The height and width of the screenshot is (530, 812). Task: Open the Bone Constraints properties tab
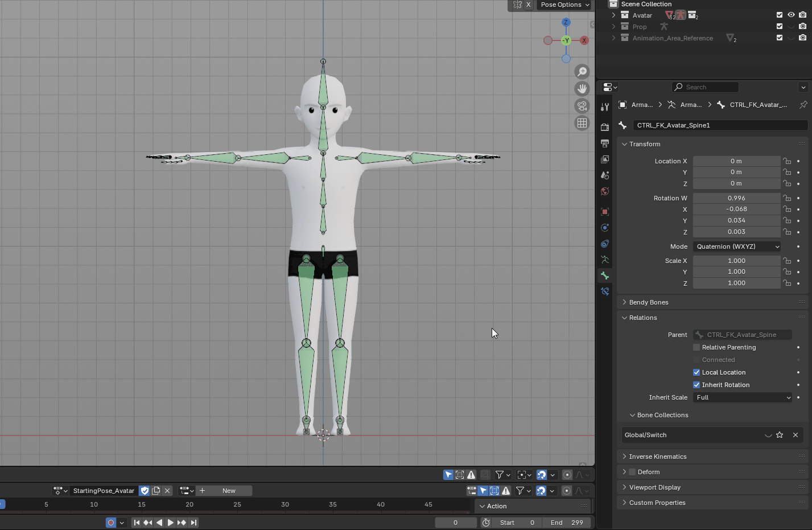click(x=605, y=291)
